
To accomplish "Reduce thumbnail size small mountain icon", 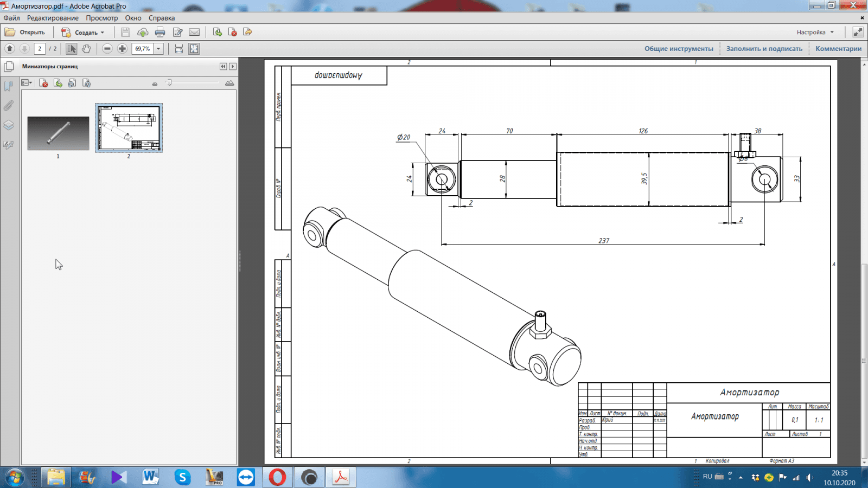I will (155, 84).
